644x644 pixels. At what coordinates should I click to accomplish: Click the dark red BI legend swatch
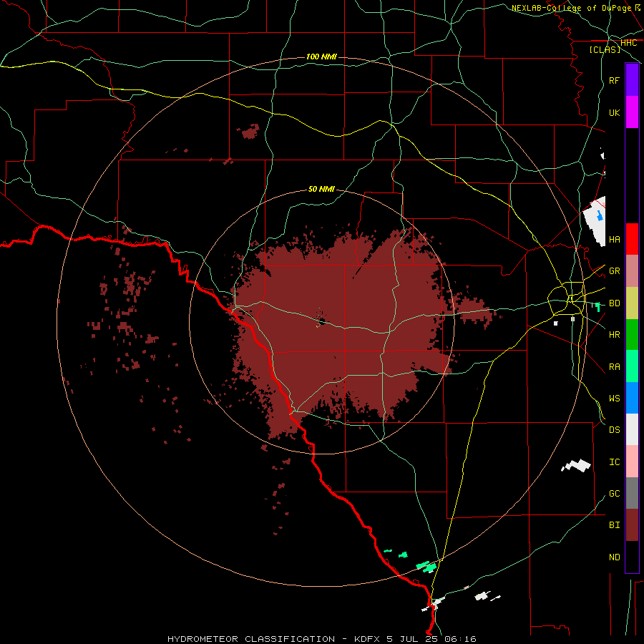[x=632, y=525]
